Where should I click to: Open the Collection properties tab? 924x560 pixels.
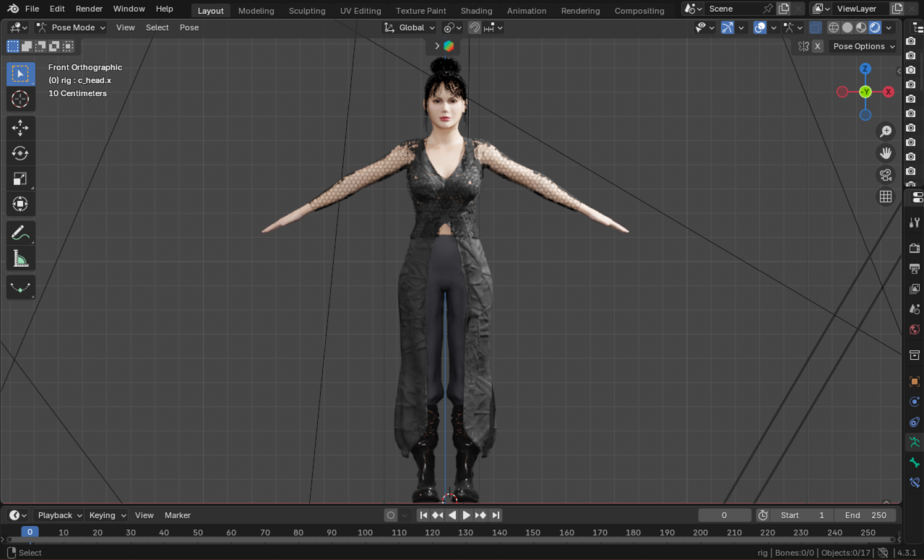pyautogui.click(x=915, y=355)
